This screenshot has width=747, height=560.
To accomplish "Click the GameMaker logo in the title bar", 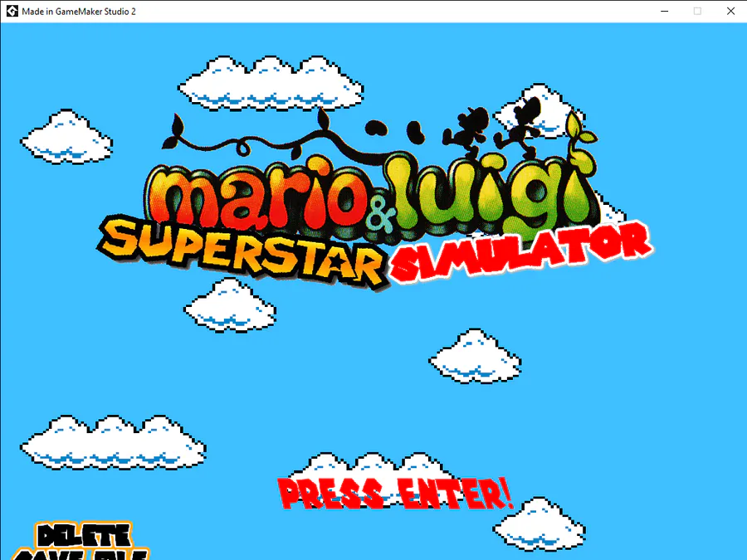I will [12, 11].
